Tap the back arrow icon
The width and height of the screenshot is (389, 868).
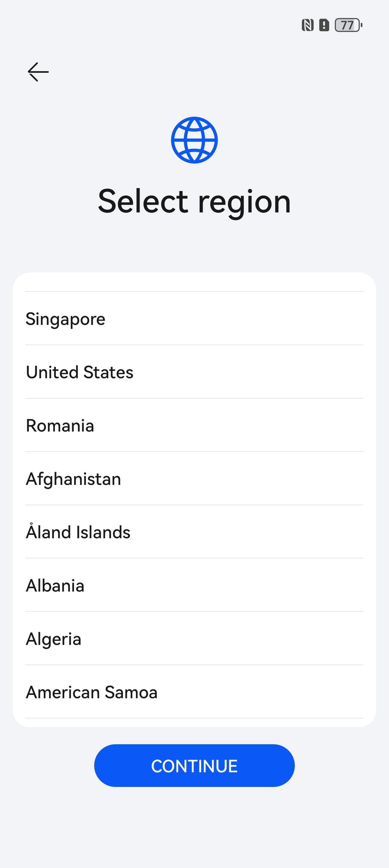(38, 72)
